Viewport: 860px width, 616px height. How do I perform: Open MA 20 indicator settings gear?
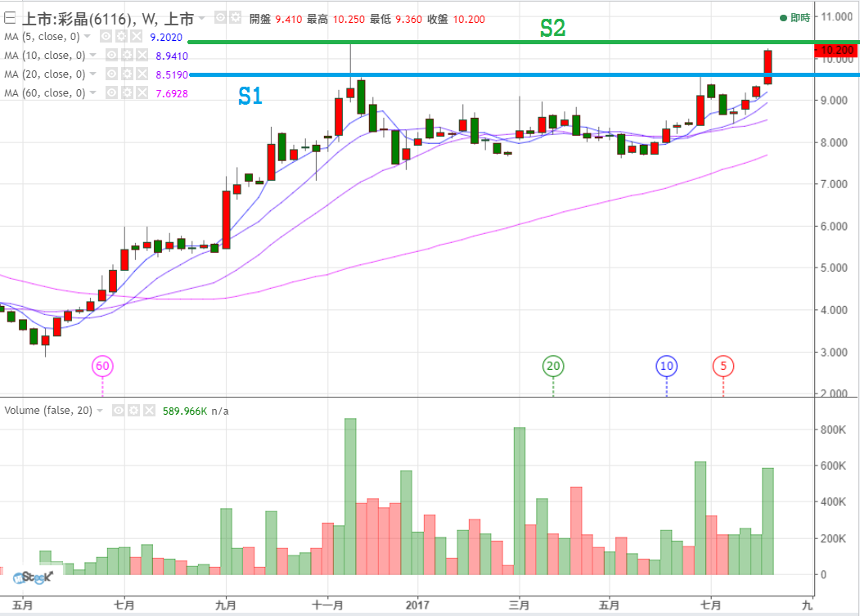pyautogui.click(x=126, y=74)
